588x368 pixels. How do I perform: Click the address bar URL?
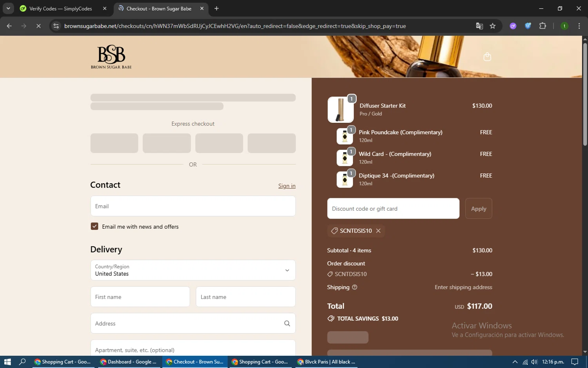pos(235,26)
